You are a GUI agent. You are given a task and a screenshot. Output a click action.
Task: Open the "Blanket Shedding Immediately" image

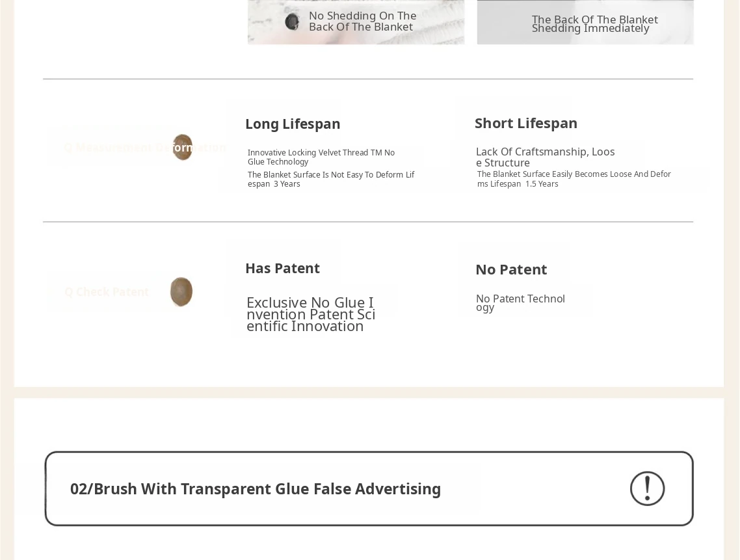tap(585, 23)
